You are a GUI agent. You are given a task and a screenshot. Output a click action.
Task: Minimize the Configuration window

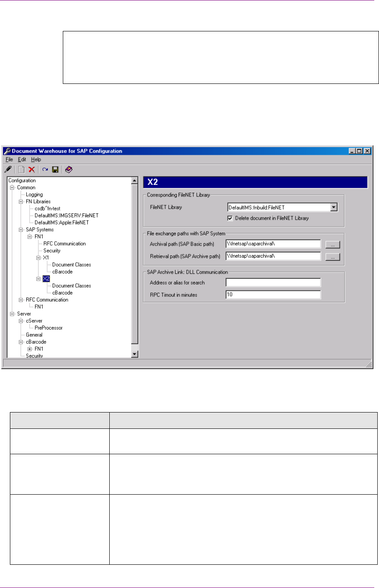(x=353, y=151)
